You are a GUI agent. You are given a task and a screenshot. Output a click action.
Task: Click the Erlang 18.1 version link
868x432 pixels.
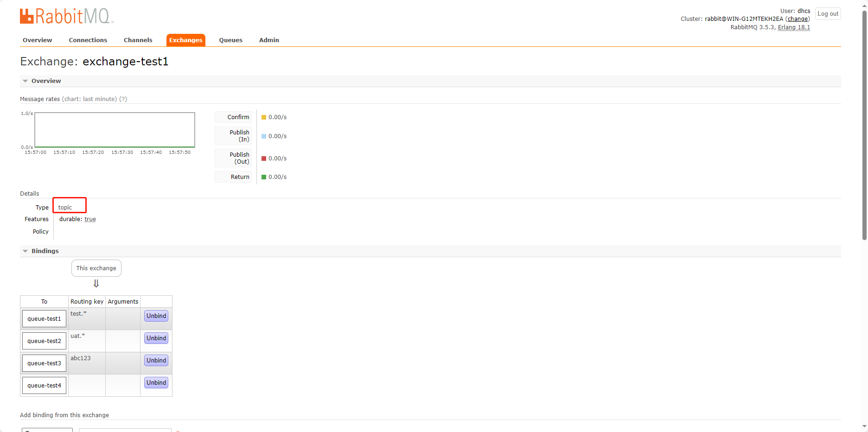[x=794, y=27]
